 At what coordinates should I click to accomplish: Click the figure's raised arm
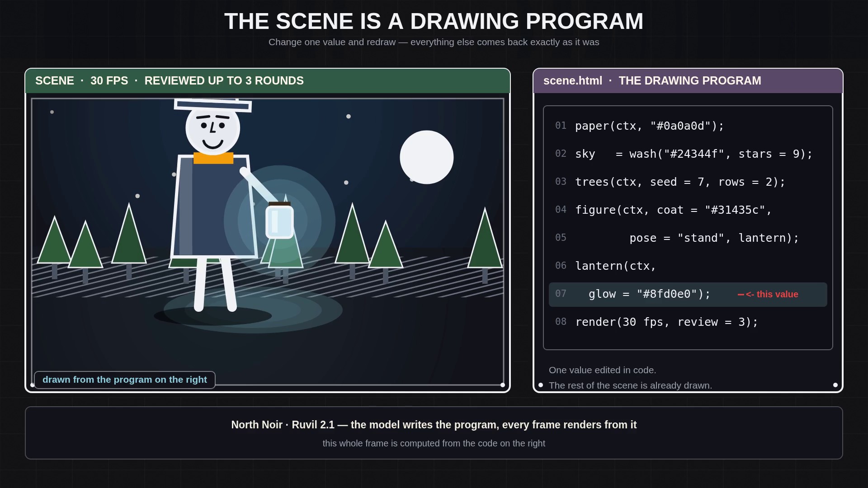[259, 185]
